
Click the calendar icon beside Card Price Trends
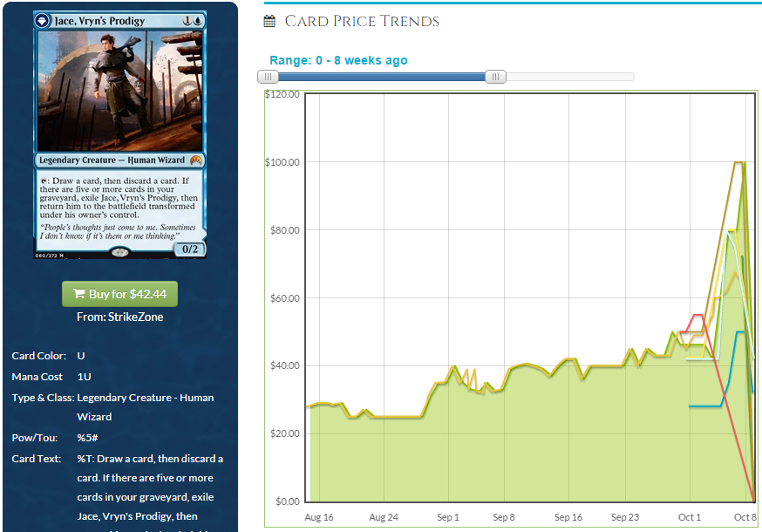pyautogui.click(x=269, y=21)
